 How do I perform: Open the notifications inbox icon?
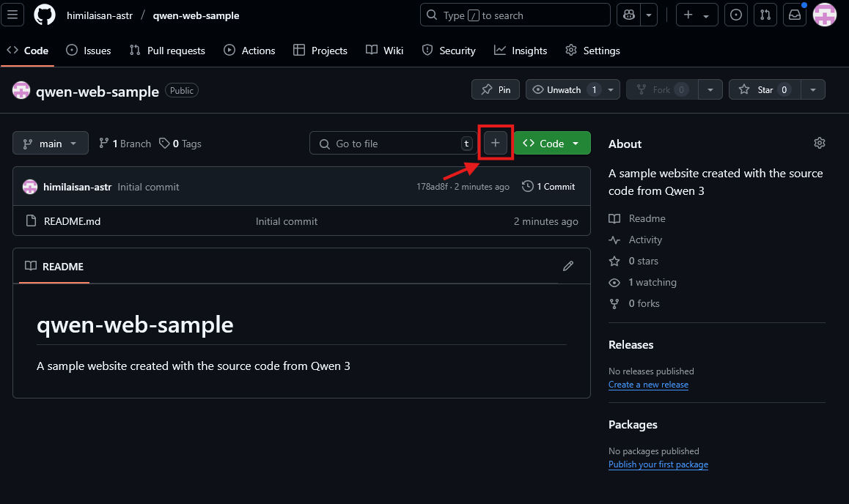point(794,15)
